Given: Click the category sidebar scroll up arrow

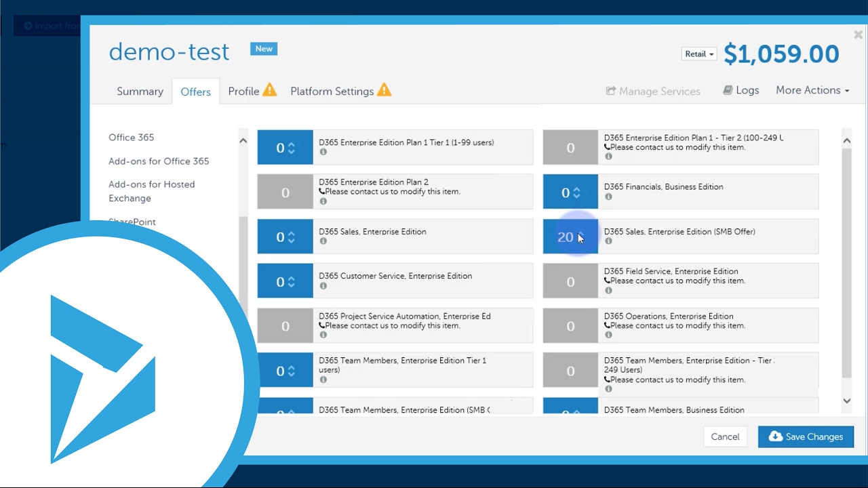Looking at the screenshot, I should [243, 140].
